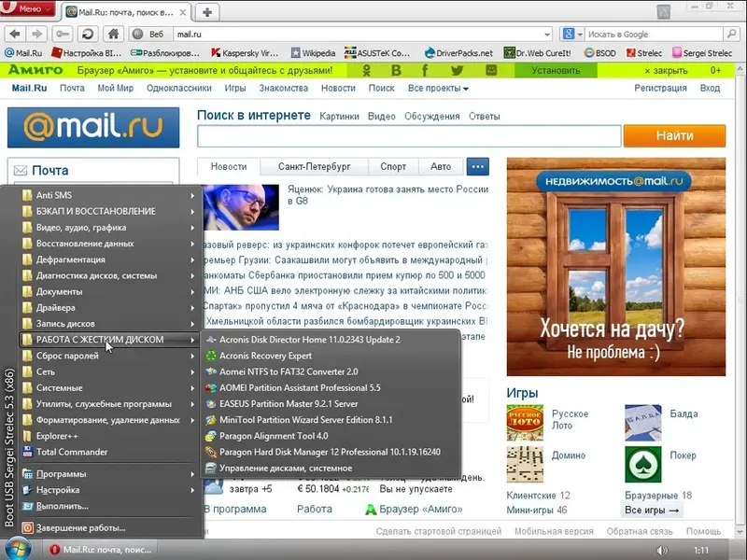Screen dimensions: 747x560
Task: Open the Opera Меню button
Action: tap(27, 8)
